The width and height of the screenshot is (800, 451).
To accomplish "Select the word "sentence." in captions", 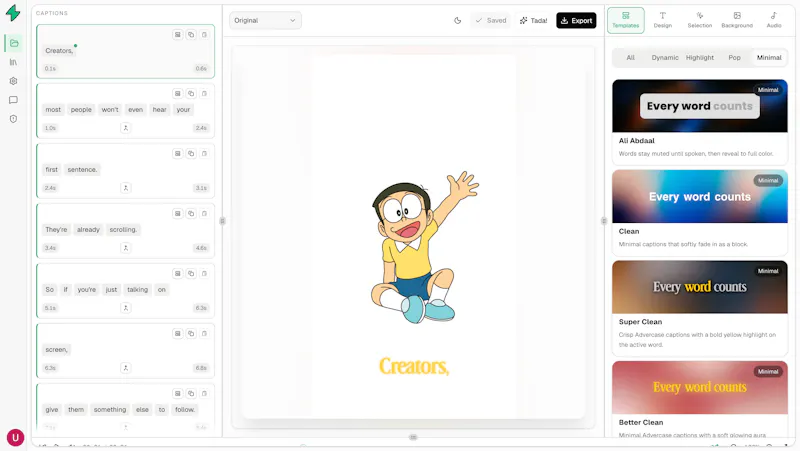I will (82, 170).
